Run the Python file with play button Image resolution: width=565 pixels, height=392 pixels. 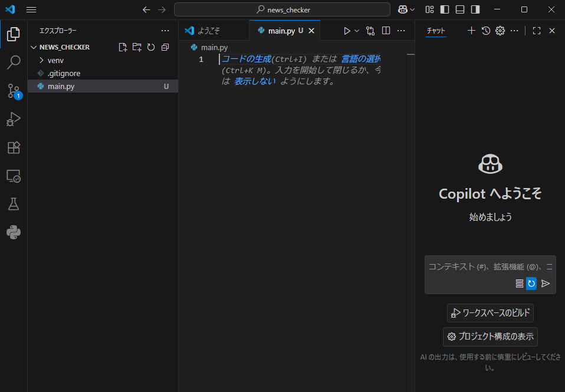click(347, 31)
